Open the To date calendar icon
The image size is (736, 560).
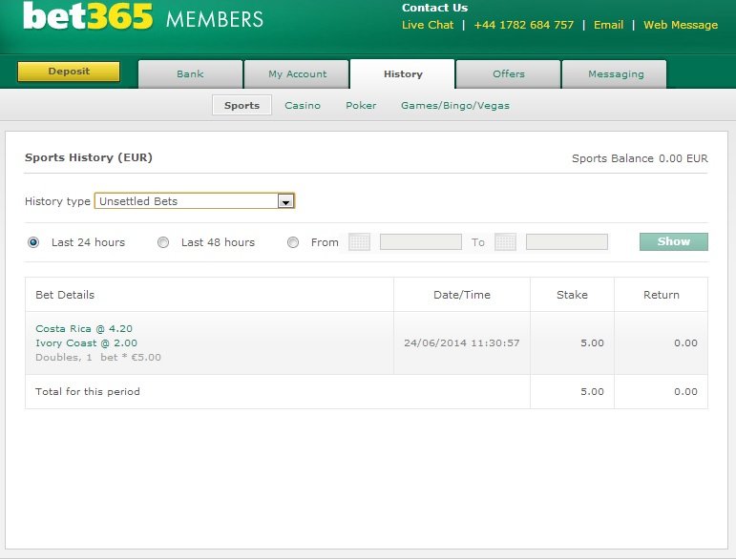(x=506, y=242)
